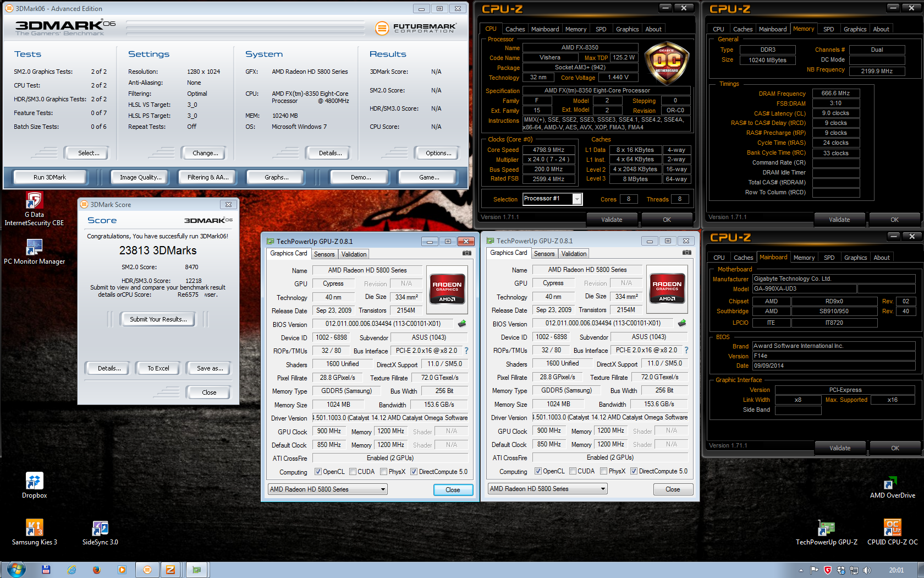Open Validation tab in right GPU-Z window
The image size is (924, 578).
574,254
